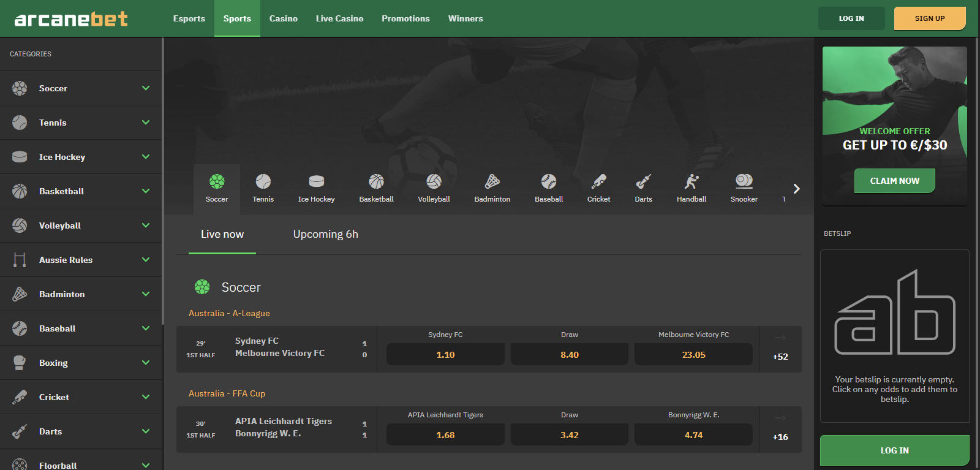Switch to the Live now tab
This screenshot has height=470, width=980.
point(222,234)
